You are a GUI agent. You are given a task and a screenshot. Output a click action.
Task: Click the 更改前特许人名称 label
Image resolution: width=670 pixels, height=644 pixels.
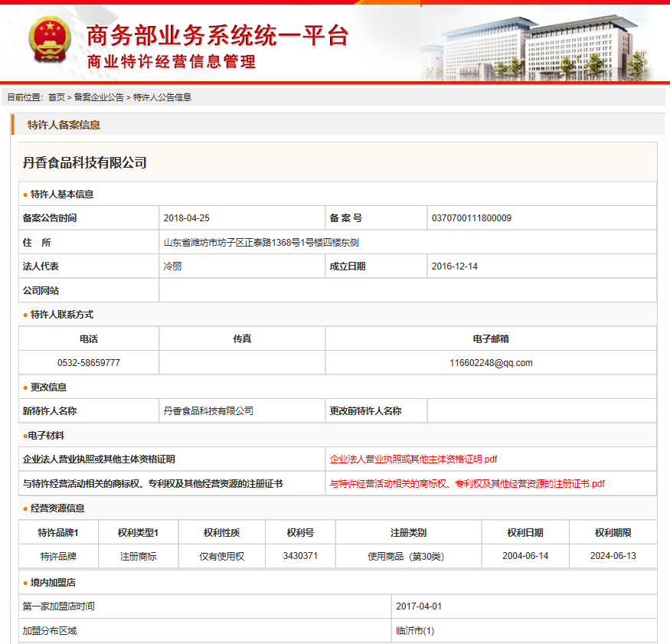[x=365, y=411]
